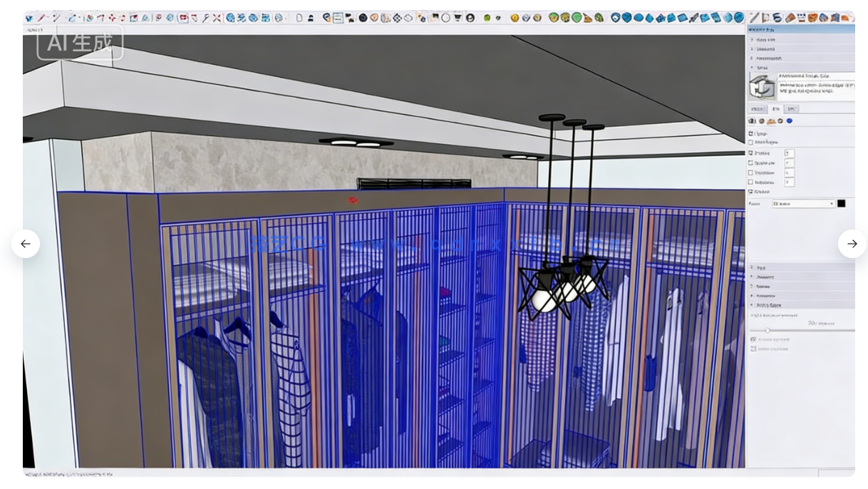Click the blank white page toolbar icon

click(x=299, y=18)
